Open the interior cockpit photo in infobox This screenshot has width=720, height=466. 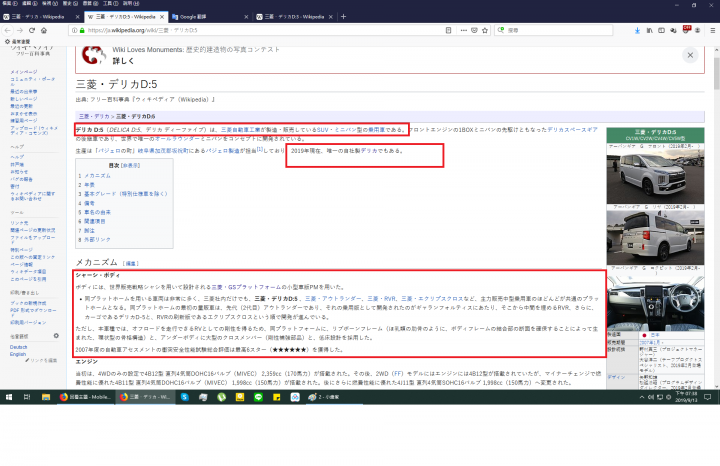655,303
